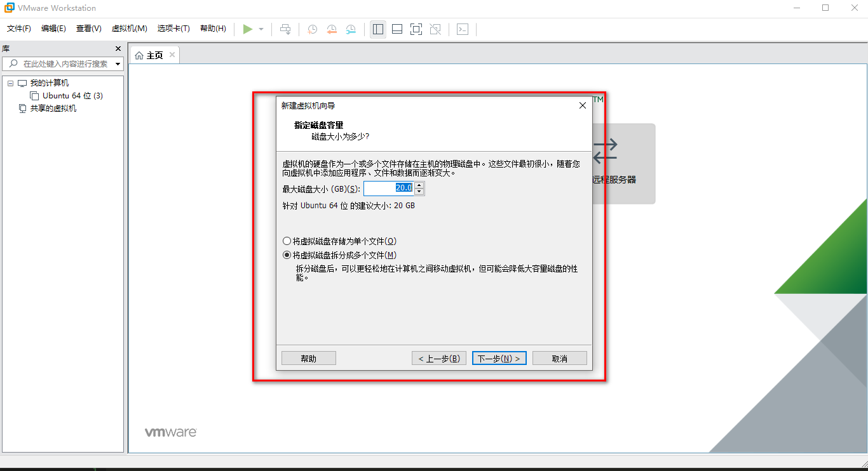Select 我的计算机 in the library tree
The width and height of the screenshot is (868, 471).
pyautogui.click(x=50, y=83)
